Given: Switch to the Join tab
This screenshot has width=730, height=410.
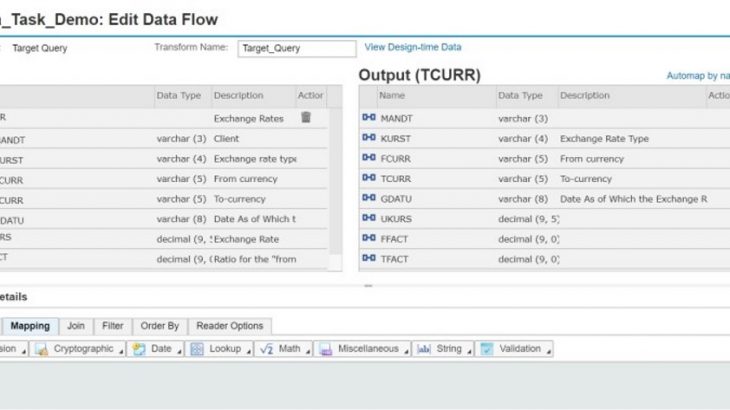Looking at the screenshot, I should tap(76, 326).
